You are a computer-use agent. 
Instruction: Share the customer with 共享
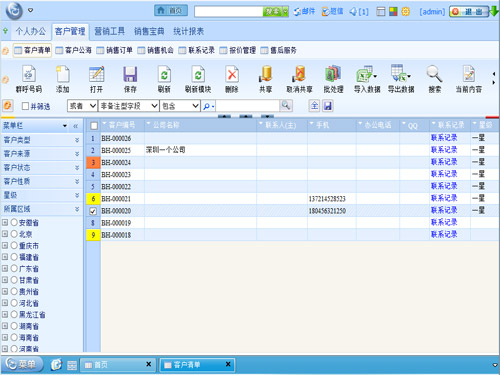pos(266,79)
